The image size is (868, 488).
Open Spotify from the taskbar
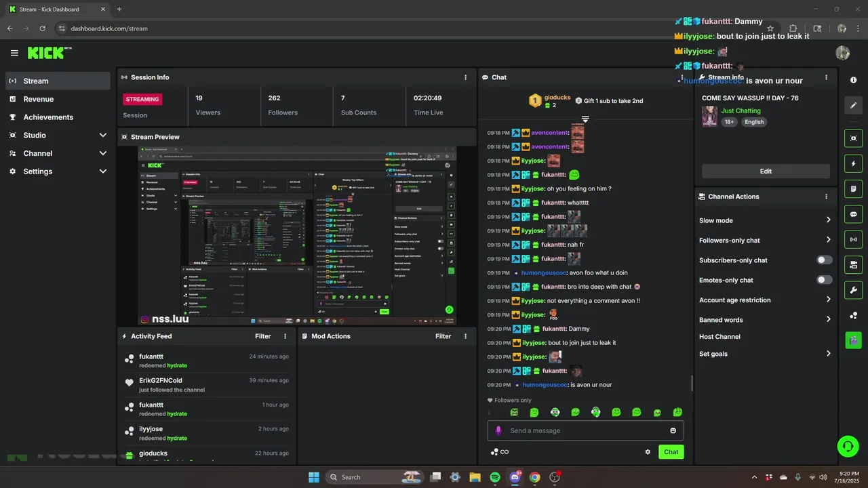click(x=495, y=477)
